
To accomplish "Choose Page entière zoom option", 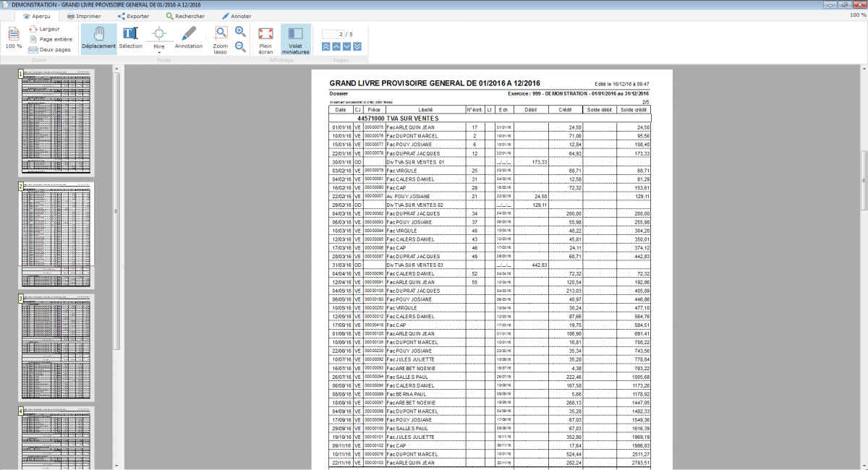I will [x=51, y=39].
